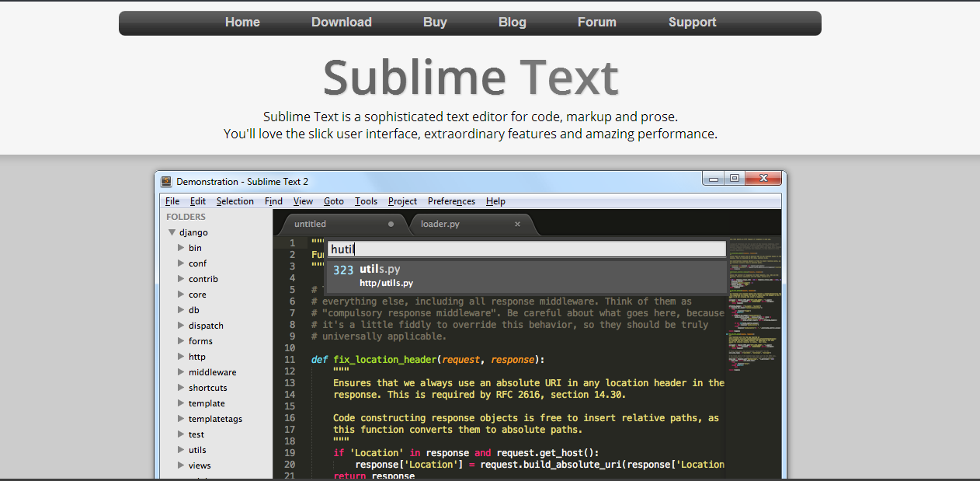This screenshot has height=481, width=980.
Task: Open the Selection menu
Action: click(x=235, y=201)
